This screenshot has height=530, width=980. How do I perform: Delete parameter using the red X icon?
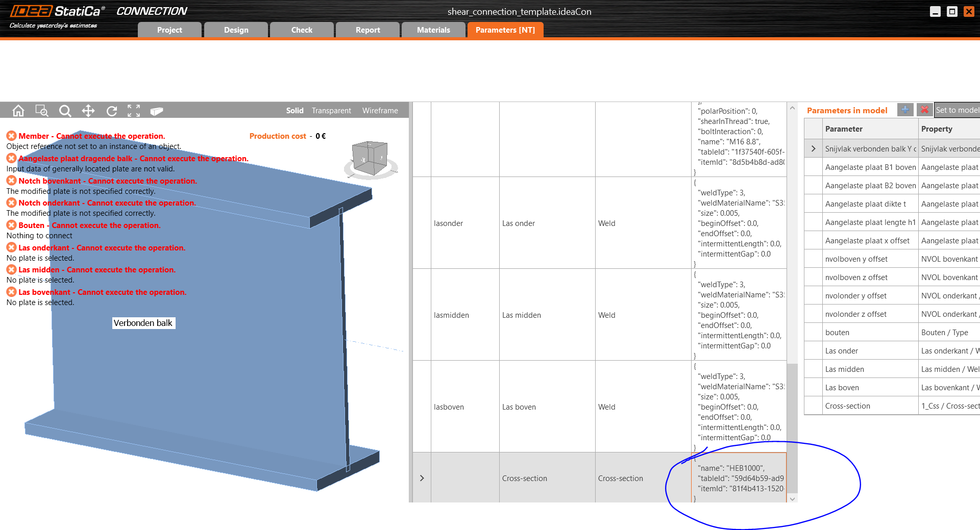(x=924, y=110)
